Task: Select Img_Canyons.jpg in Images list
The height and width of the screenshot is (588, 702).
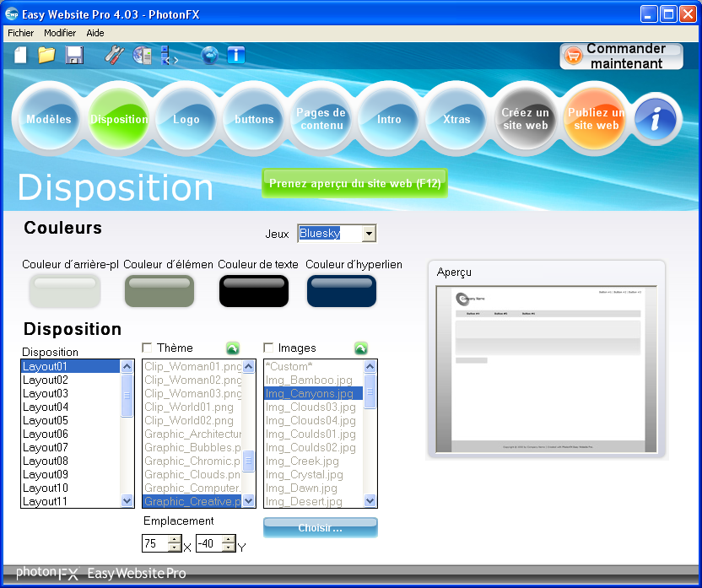Action: click(x=314, y=393)
